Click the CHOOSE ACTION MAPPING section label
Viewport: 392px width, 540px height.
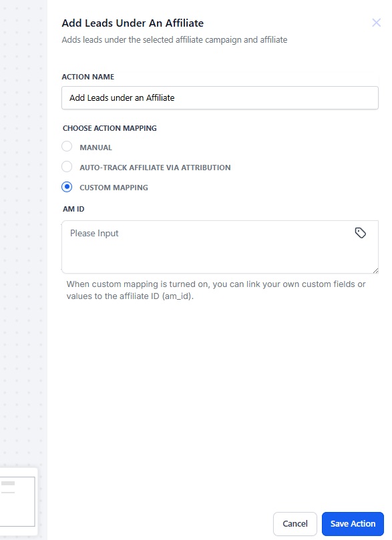[110, 128]
